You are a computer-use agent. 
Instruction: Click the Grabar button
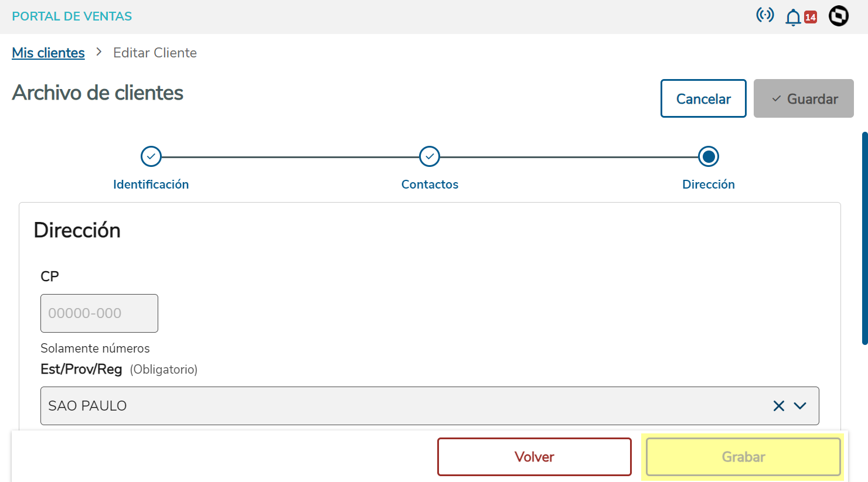(743, 457)
